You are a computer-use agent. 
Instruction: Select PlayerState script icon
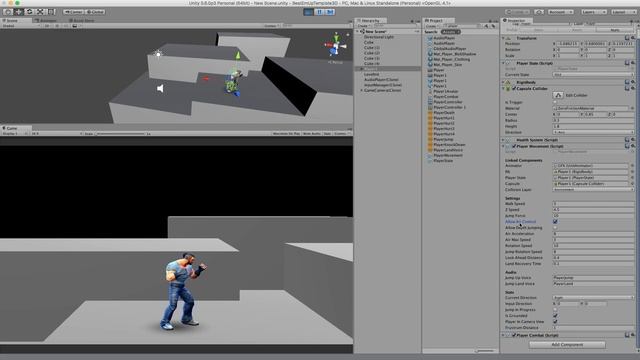(x=430, y=161)
